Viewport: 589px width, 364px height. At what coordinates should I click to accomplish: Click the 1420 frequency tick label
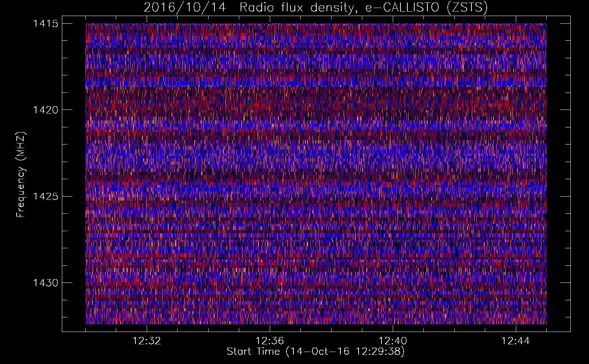point(46,110)
